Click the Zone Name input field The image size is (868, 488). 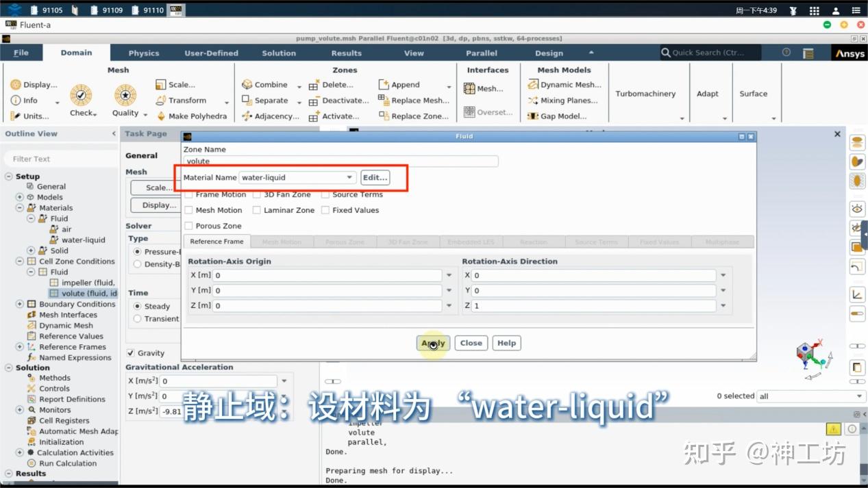click(340, 162)
